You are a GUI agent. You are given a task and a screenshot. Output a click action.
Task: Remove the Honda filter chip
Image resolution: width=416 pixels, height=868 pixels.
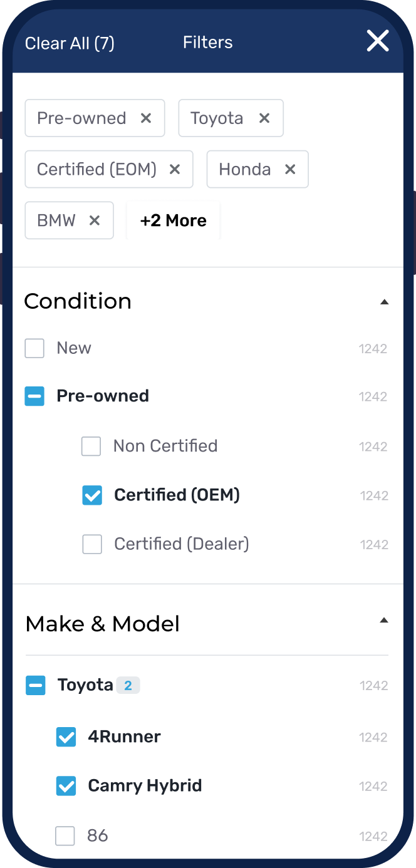pyautogui.click(x=290, y=169)
